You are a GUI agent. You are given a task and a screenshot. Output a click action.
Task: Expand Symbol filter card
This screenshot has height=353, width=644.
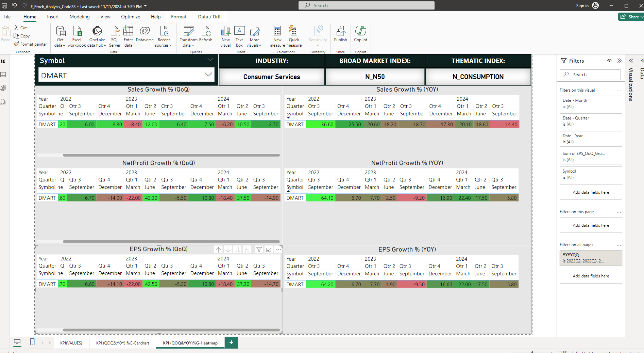[591, 174]
